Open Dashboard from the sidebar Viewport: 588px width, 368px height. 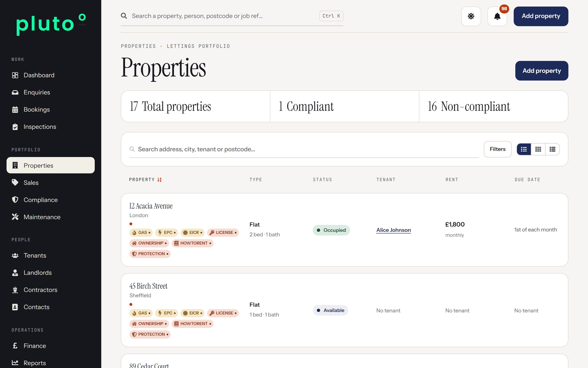[51, 75]
